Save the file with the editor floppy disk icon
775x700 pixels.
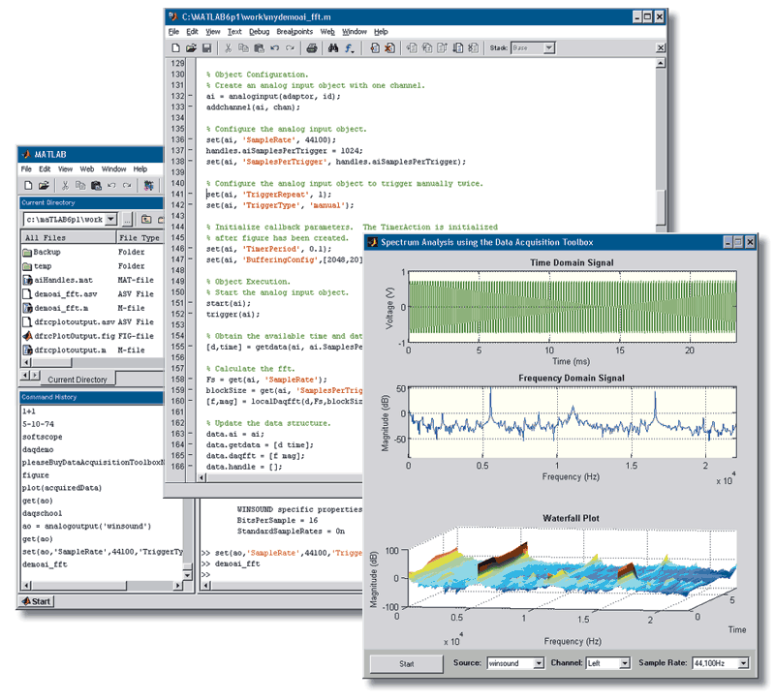point(206,47)
